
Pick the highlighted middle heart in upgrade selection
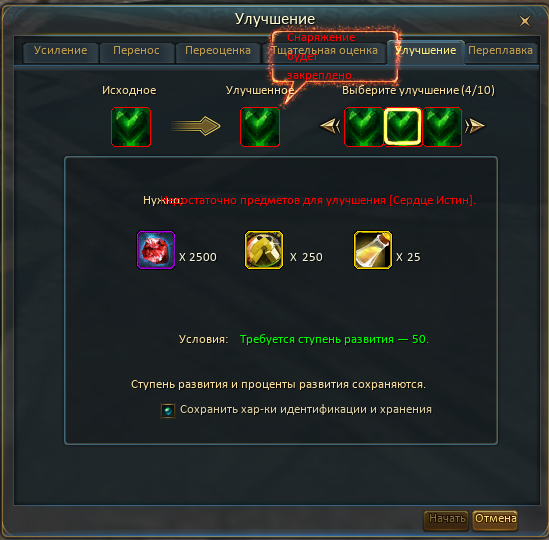(403, 127)
